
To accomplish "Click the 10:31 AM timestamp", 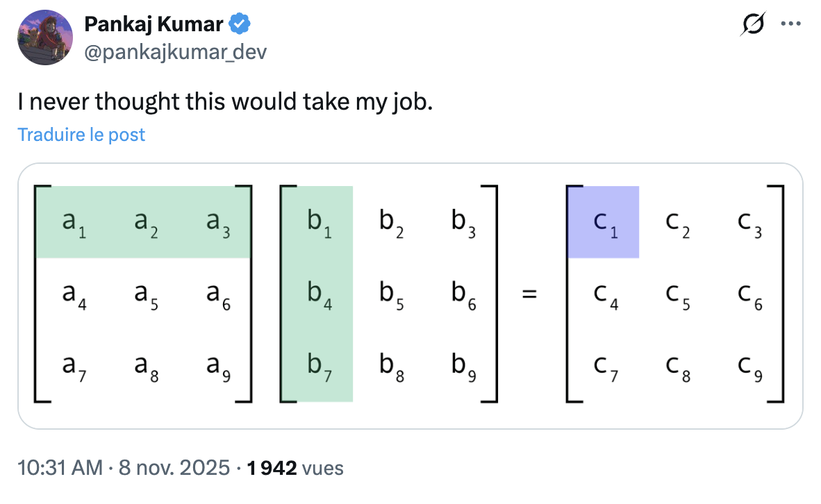I will click(x=59, y=468).
